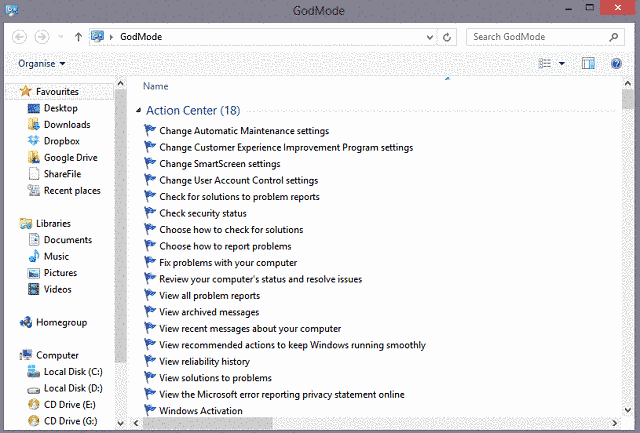Select Review your computer's status and resolve issues
This screenshot has width=640, height=433.
click(x=260, y=279)
